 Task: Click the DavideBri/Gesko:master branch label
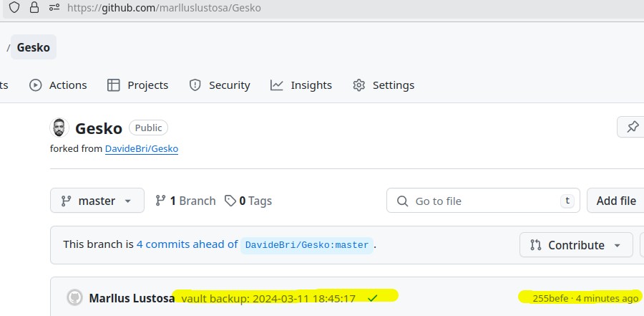307,245
